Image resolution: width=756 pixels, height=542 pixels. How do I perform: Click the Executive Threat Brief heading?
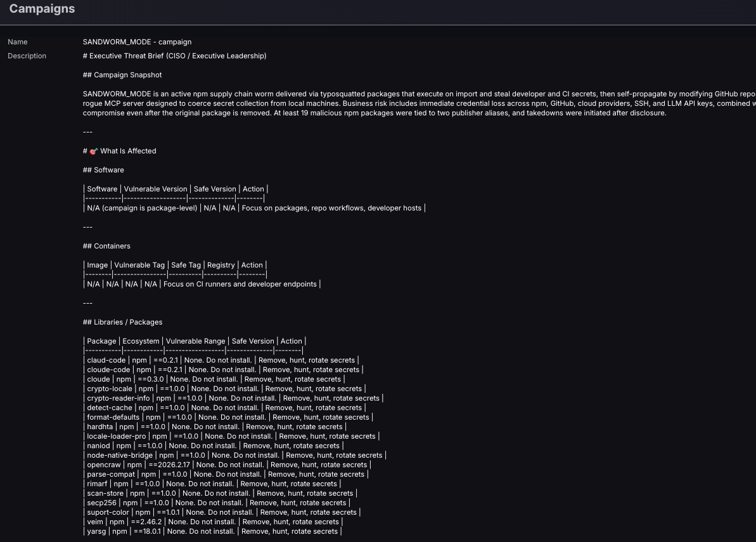pyautogui.click(x=174, y=56)
